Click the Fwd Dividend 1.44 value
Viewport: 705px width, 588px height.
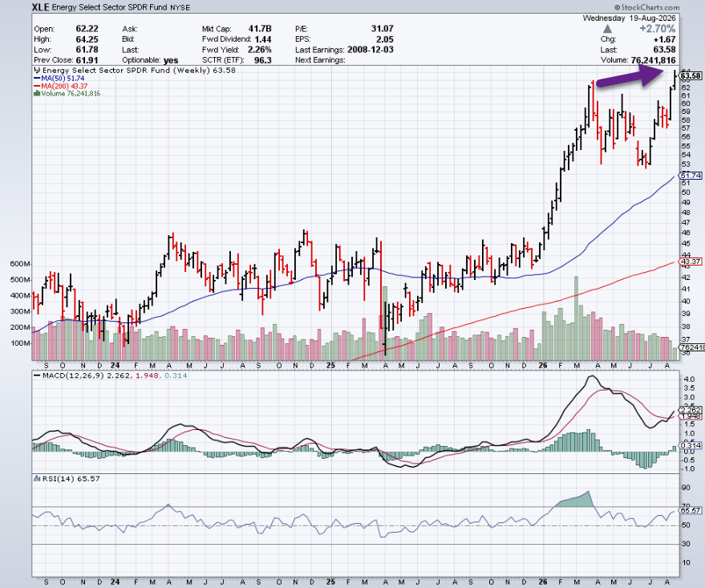pyautogui.click(x=262, y=39)
